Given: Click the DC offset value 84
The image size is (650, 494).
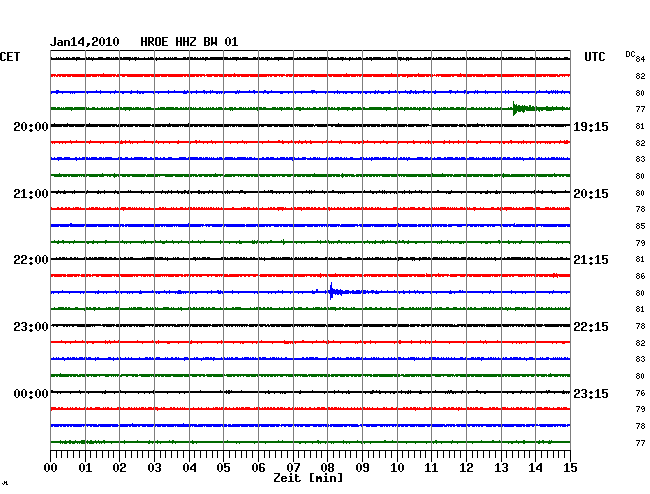Looking at the screenshot, I should coord(640,59).
